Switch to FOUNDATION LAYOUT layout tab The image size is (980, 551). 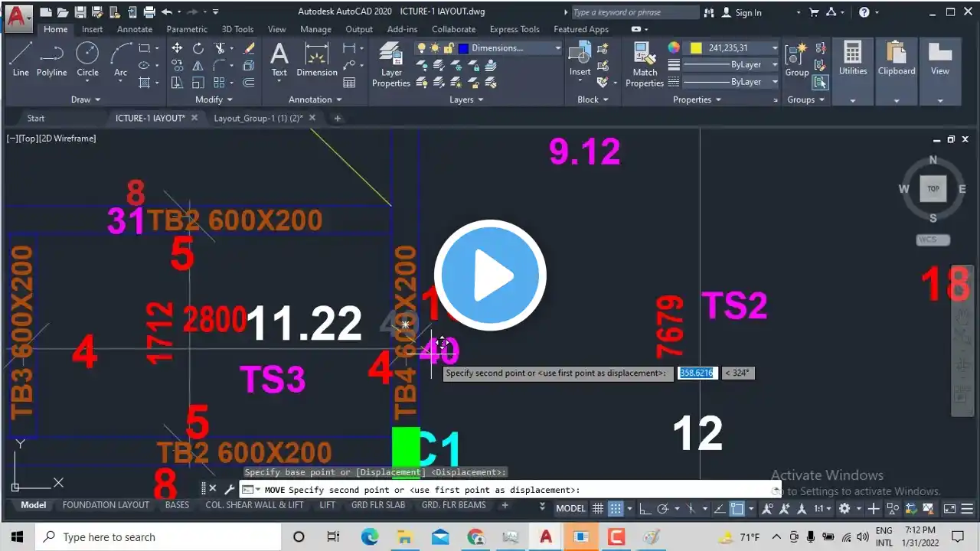click(x=106, y=505)
